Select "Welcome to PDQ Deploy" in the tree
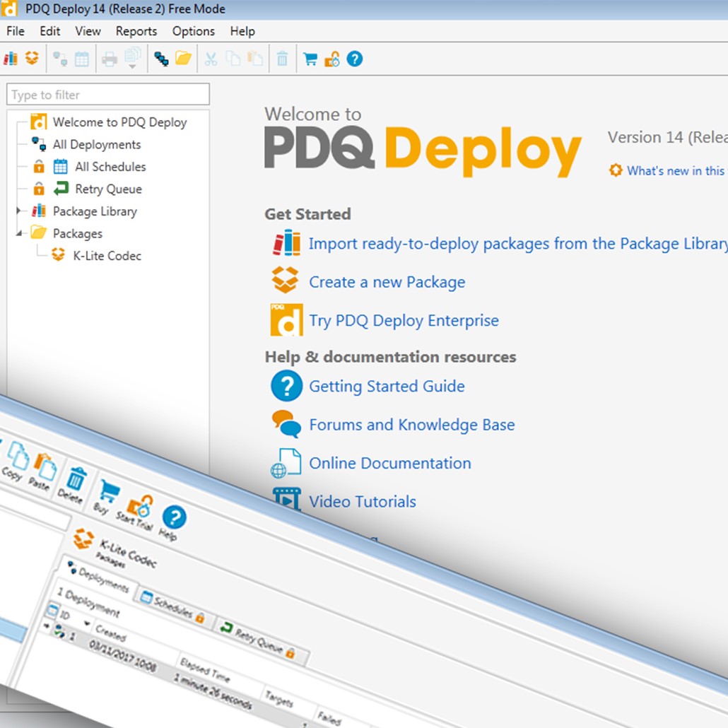Screen dimensions: 728x728 119,122
